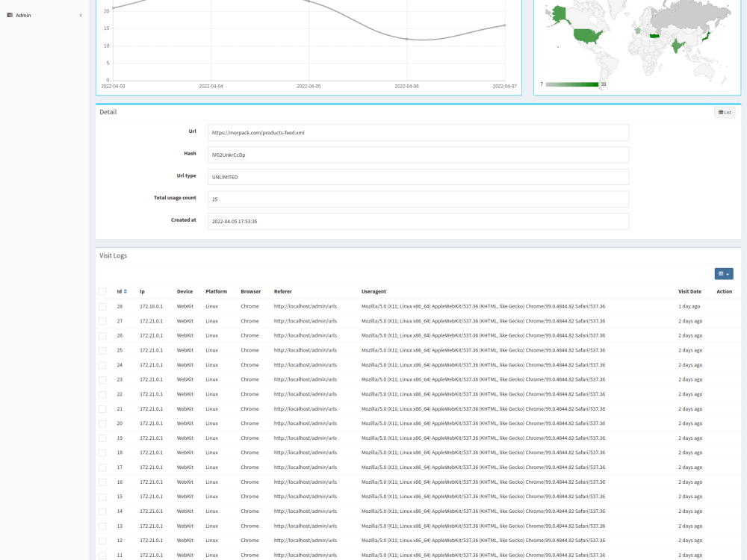Collapse the Admin menu chevron
The image size is (747, 560).
[81, 15]
